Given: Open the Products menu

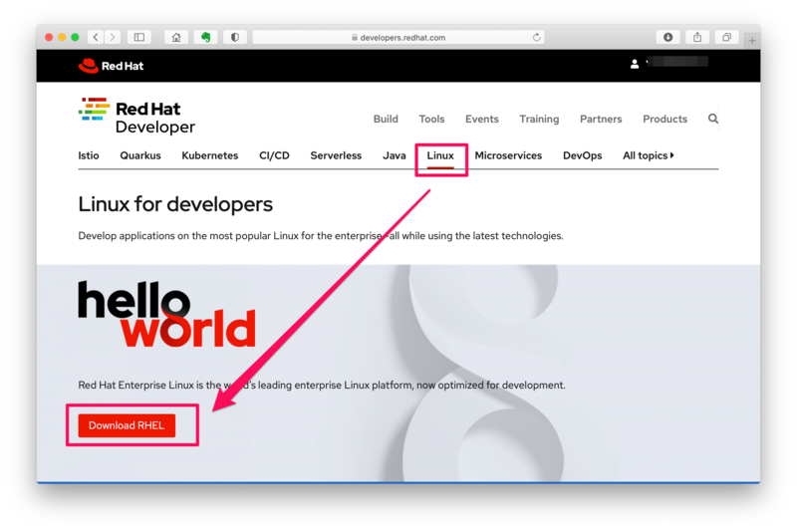Looking at the screenshot, I should (664, 119).
